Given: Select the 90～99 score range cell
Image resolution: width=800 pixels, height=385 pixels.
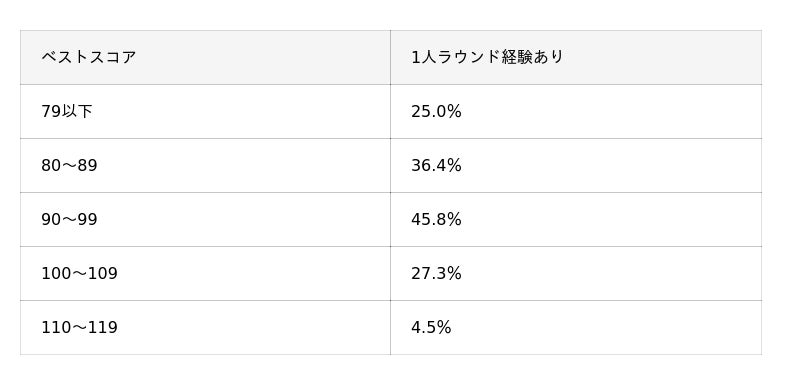Looking at the screenshot, I should tap(205, 219).
